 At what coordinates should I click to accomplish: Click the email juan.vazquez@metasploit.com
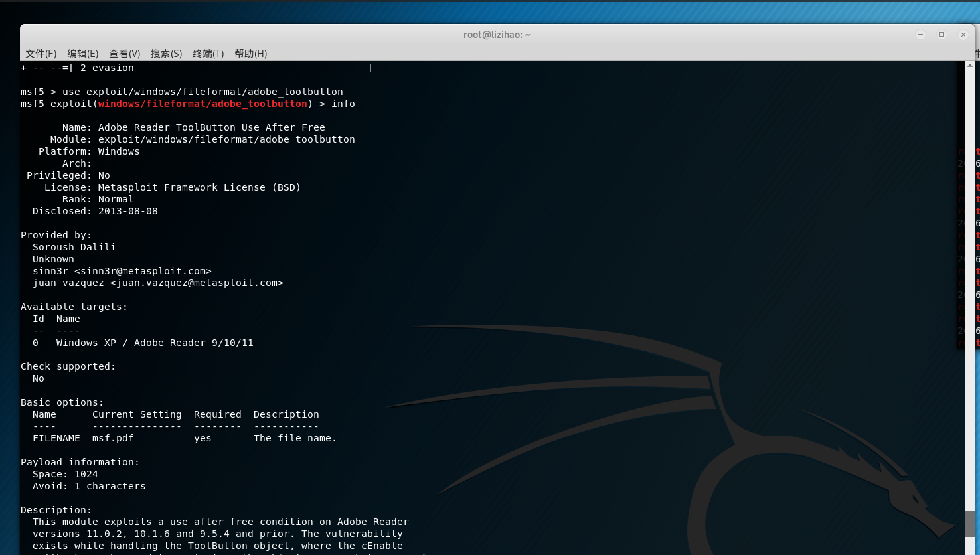pyautogui.click(x=197, y=283)
